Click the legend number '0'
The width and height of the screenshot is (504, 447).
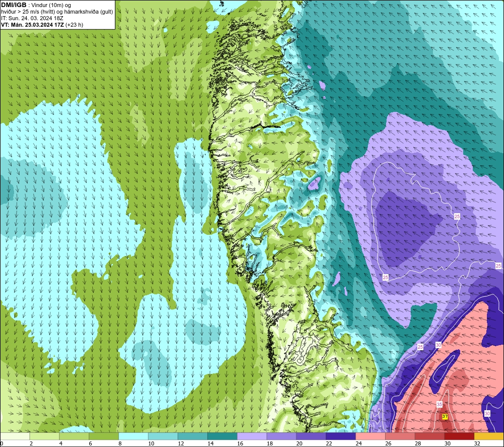pos(2,443)
